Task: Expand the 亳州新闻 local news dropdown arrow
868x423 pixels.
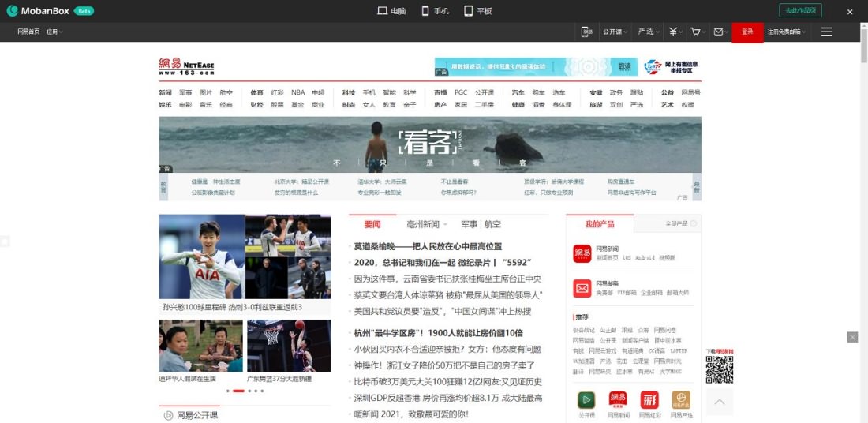Action: tap(445, 224)
